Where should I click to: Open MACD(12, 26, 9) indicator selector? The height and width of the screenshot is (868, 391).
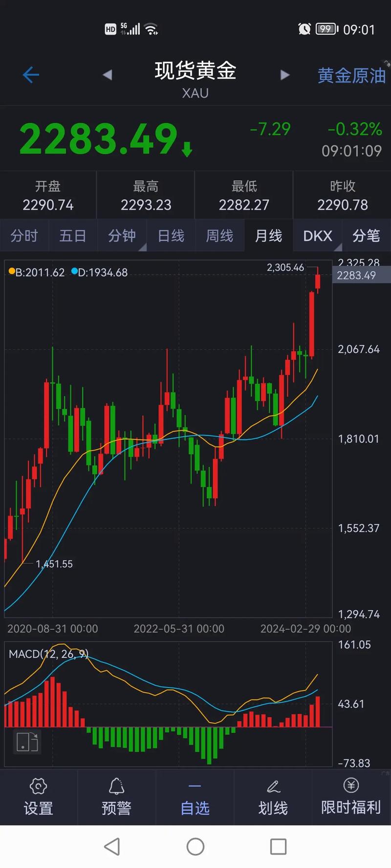(x=48, y=654)
